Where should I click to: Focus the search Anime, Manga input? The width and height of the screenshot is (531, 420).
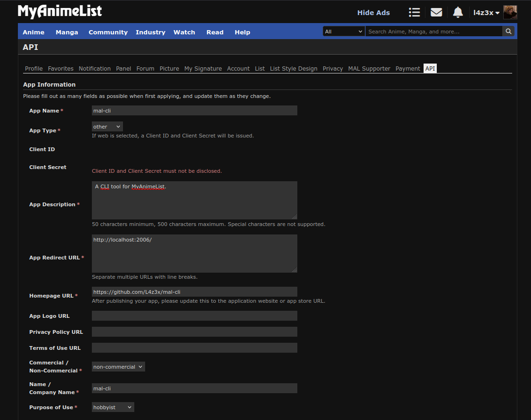click(x=434, y=32)
